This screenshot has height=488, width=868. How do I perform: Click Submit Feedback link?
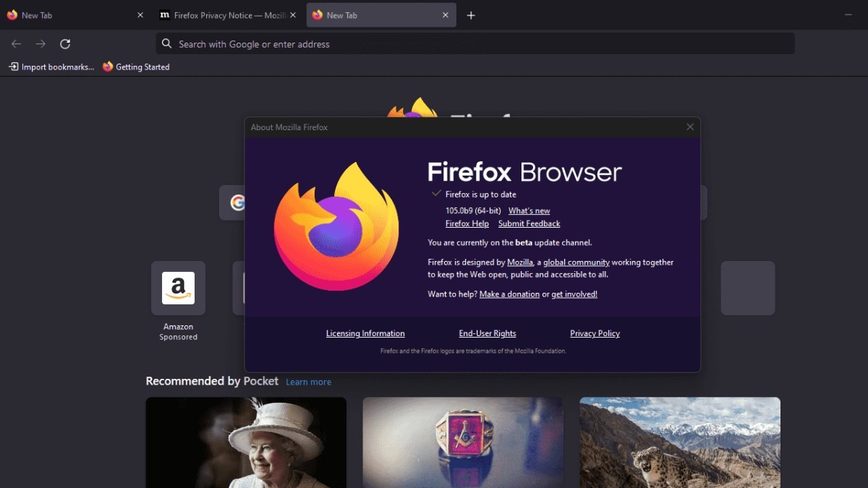[529, 224]
